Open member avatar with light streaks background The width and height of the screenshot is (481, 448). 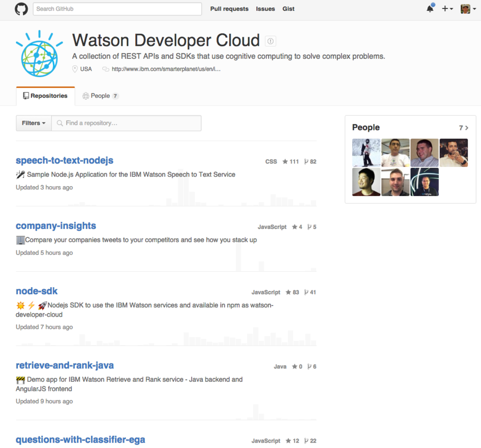tap(425, 182)
